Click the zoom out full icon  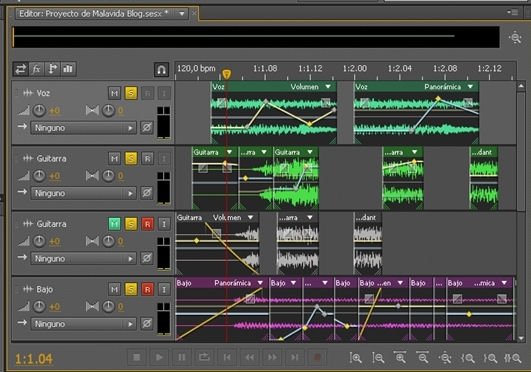tap(445, 357)
